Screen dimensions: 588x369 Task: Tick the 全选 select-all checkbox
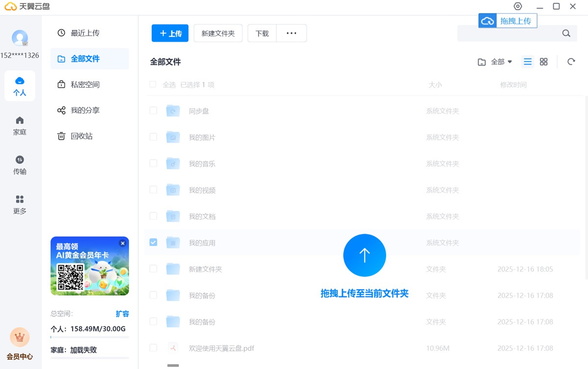[153, 84]
